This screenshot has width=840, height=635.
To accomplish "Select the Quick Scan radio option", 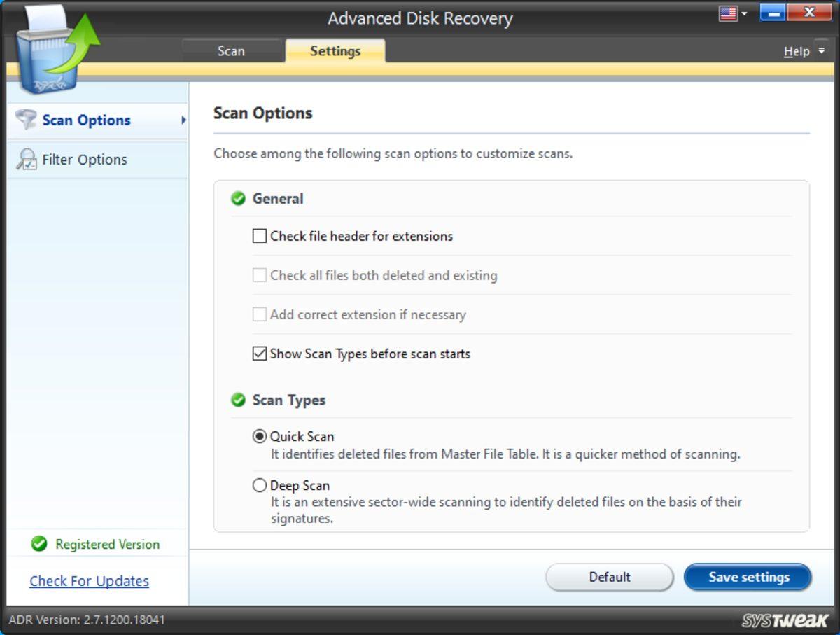I will point(260,437).
